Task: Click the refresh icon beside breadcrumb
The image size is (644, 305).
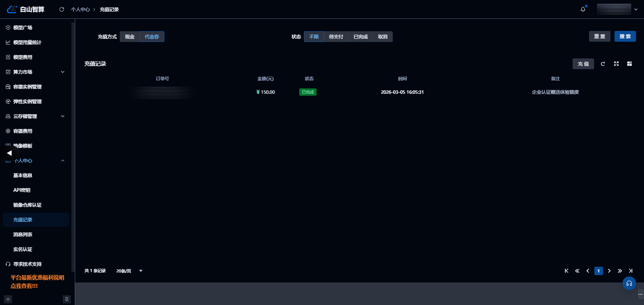Action: (x=62, y=9)
